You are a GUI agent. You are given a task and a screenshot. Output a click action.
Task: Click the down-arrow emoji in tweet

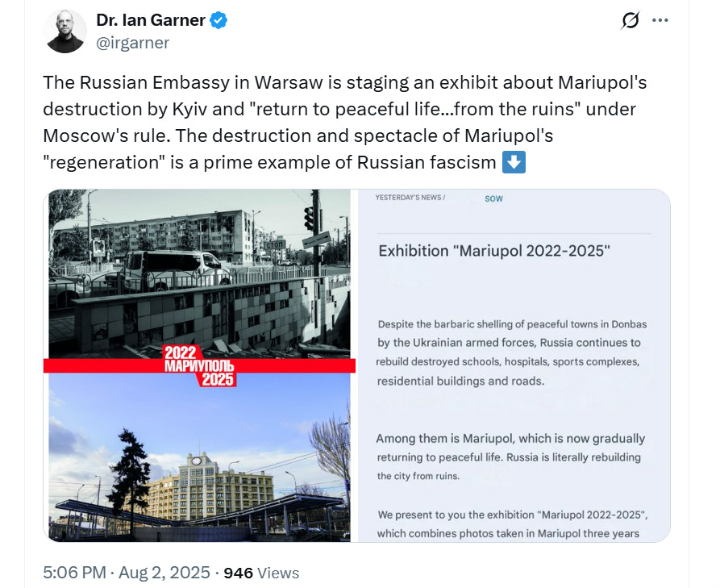(x=514, y=162)
